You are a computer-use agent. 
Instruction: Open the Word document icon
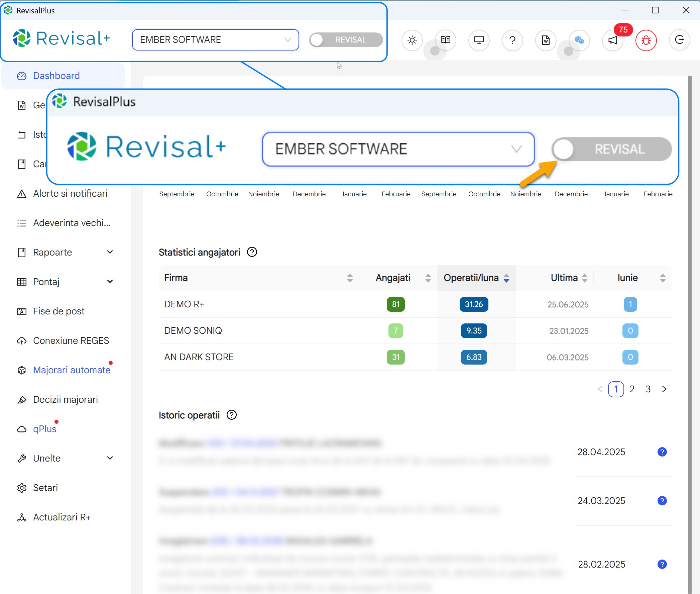(x=546, y=40)
